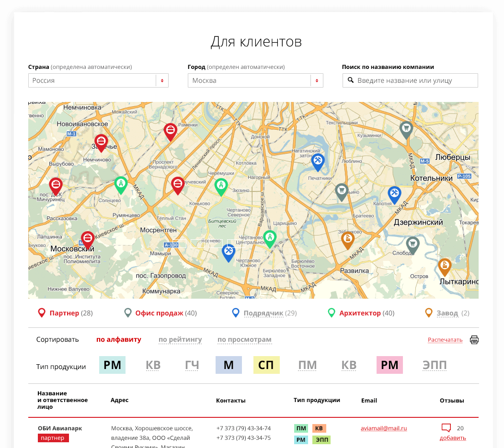Open the Страна dropdown showing Россия
Image resolution: width=504 pixels, height=448 pixels.
tap(98, 80)
